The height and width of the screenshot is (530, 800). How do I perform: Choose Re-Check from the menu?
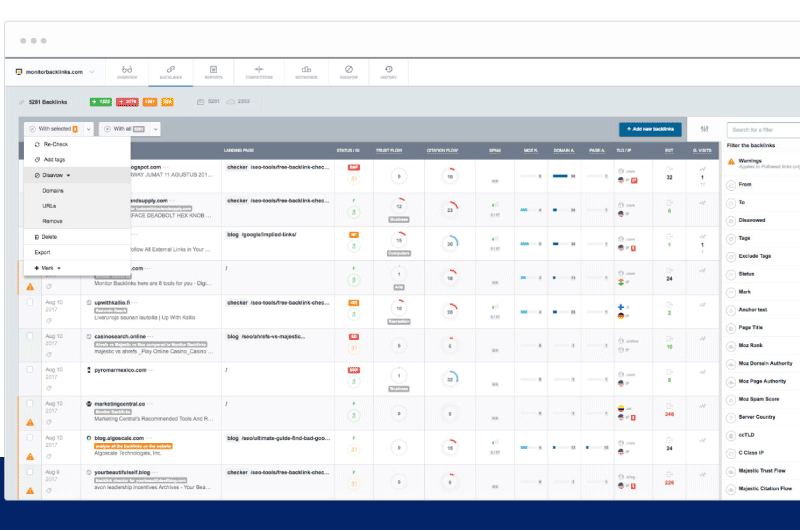tap(78, 144)
